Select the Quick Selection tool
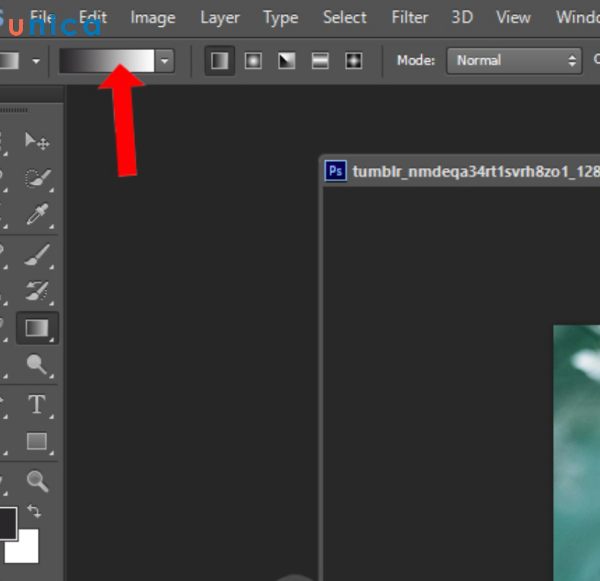The height and width of the screenshot is (581, 600). pyautogui.click(x=37, y=178)
